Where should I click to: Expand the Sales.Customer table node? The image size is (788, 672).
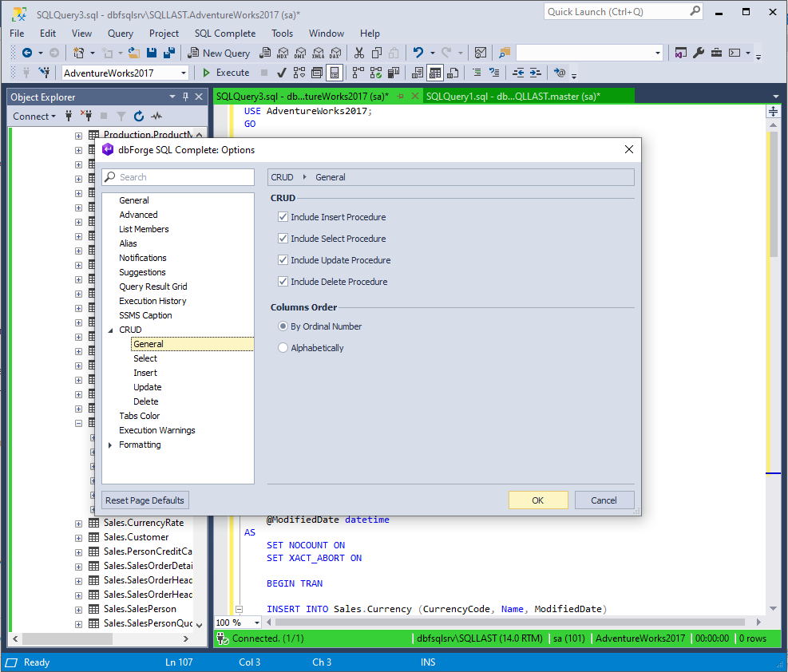tap(78, 538)
